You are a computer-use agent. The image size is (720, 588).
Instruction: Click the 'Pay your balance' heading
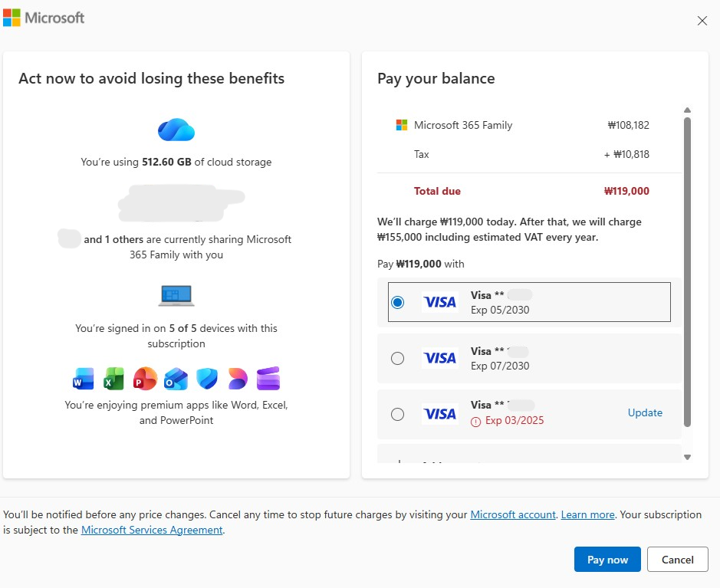[436, 78]
